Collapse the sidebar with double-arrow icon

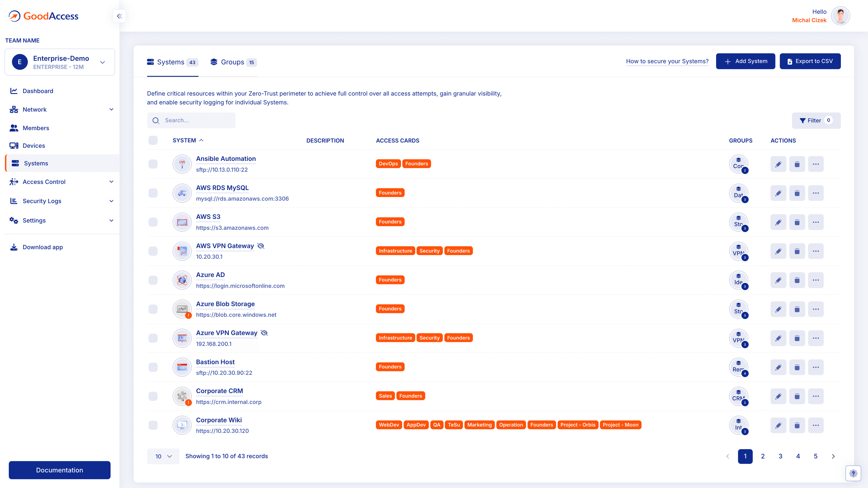[119, 16]
